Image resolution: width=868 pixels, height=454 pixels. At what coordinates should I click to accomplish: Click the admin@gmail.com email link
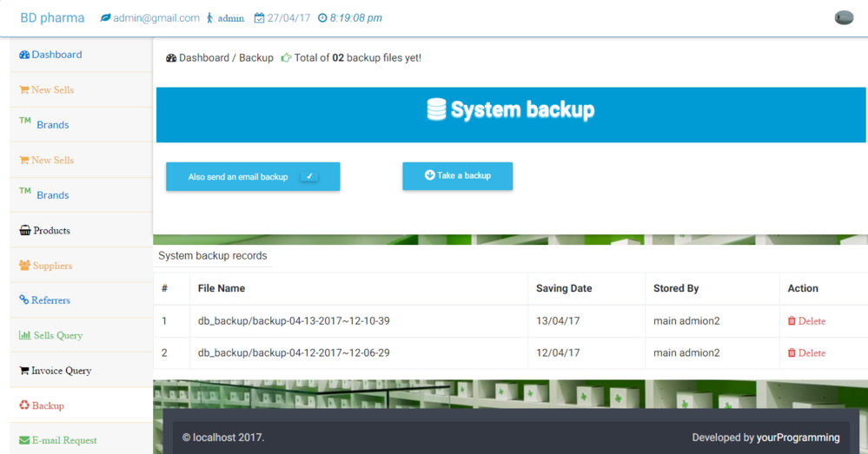156,17
